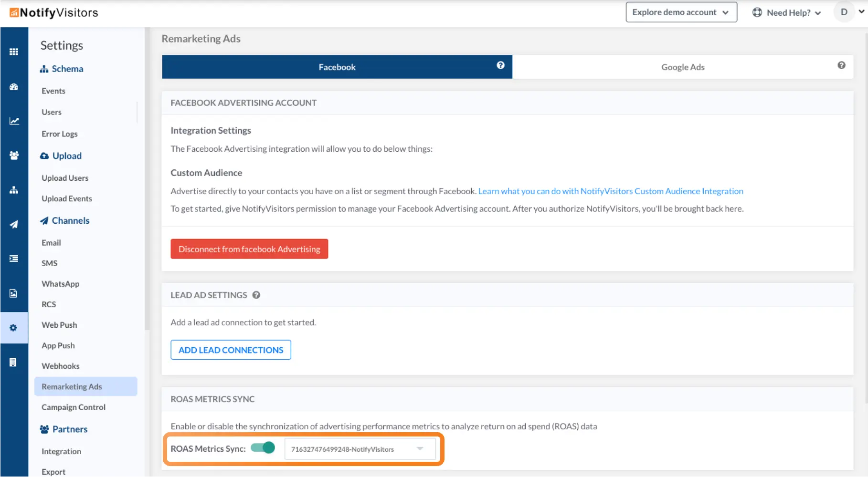Viewport: 868px width, 477px height.
Task: Click help icon on the Facebook tab
Action: (500, 65)
